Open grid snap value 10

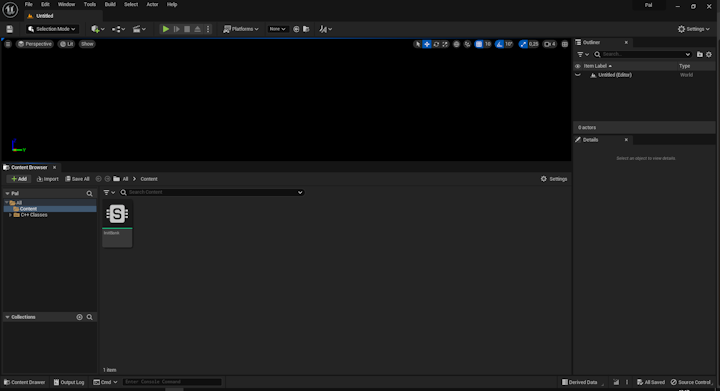pyautogui.click(x=488, y=44)
